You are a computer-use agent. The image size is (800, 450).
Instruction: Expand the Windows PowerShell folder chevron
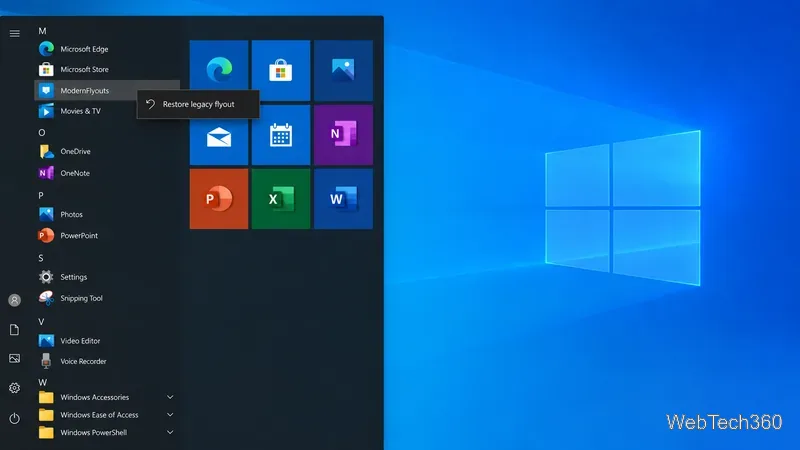(170, 432)
